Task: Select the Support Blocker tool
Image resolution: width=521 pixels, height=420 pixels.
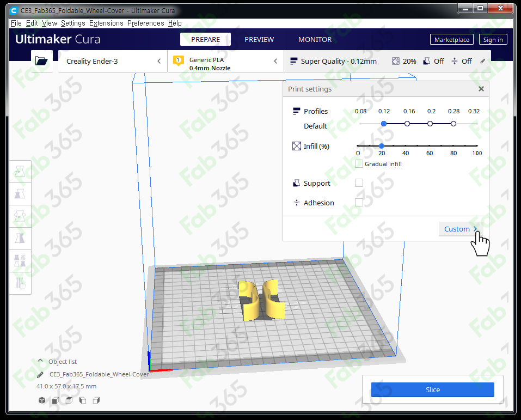Action: click(20, 283)
